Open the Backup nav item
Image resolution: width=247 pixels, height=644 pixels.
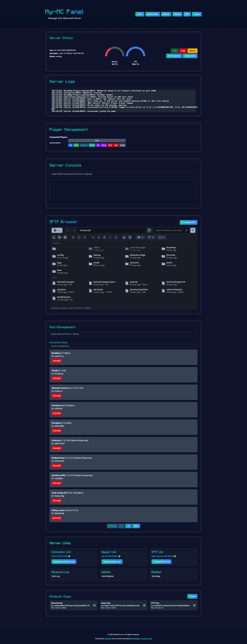click(x=177, y=14)
